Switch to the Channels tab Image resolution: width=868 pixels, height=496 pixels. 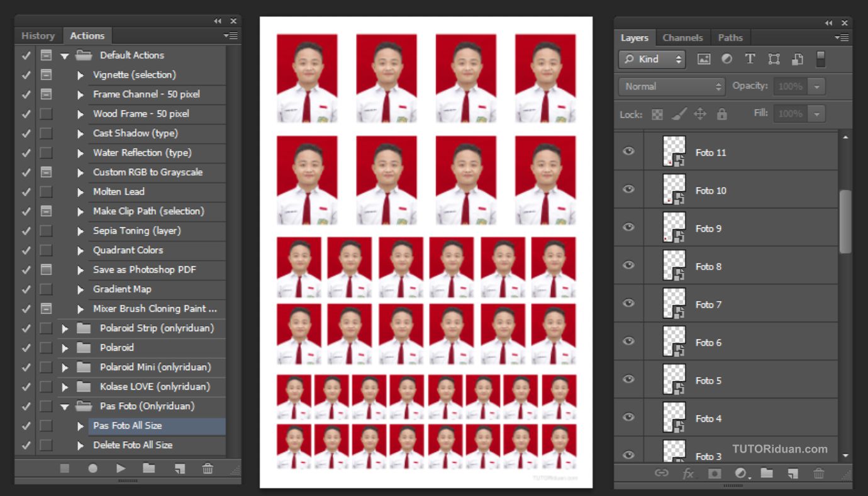(x=683, y=37)
